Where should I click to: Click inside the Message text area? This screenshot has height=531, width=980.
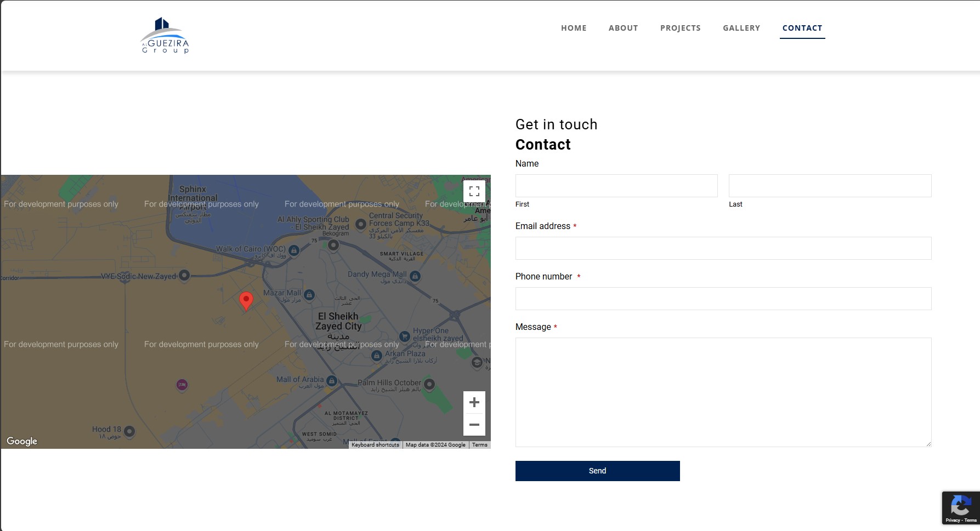723,392
